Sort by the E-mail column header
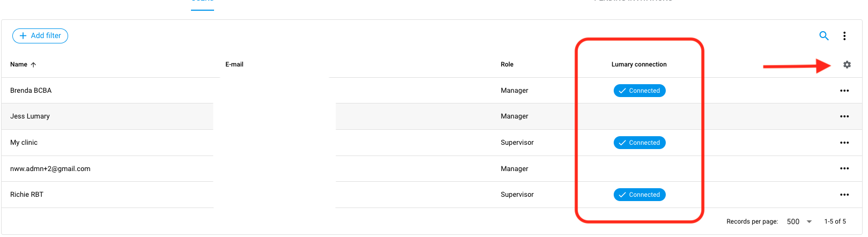The height and width of the screenshot is (237, 868). click(x=234, y=64)
